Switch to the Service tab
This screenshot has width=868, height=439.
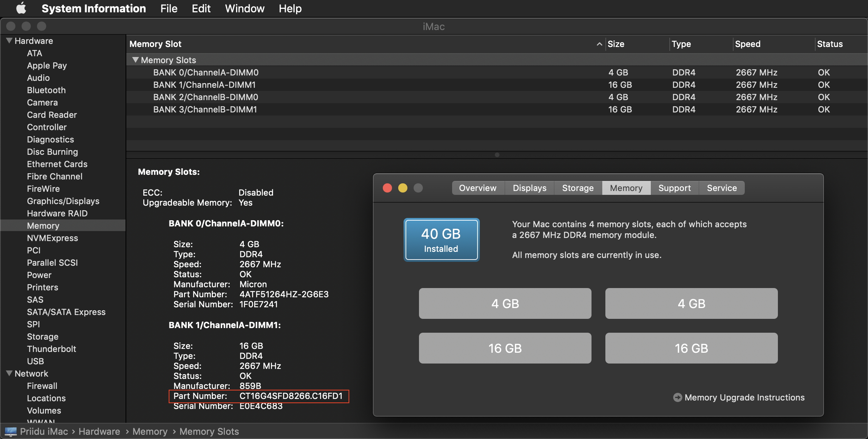(722, 188)
